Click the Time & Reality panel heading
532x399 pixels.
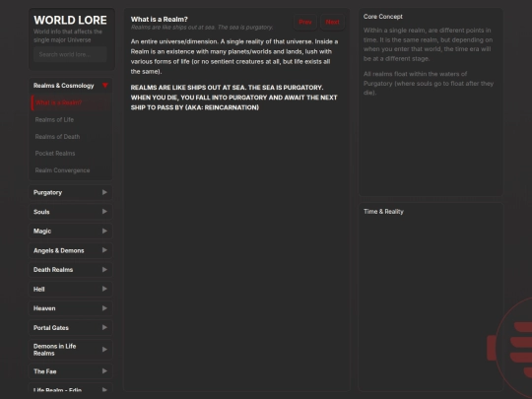(383, 212)
